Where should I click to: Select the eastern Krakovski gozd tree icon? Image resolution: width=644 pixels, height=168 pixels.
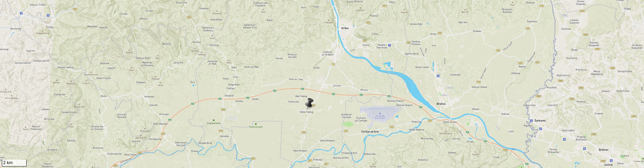tap(256, 124)
